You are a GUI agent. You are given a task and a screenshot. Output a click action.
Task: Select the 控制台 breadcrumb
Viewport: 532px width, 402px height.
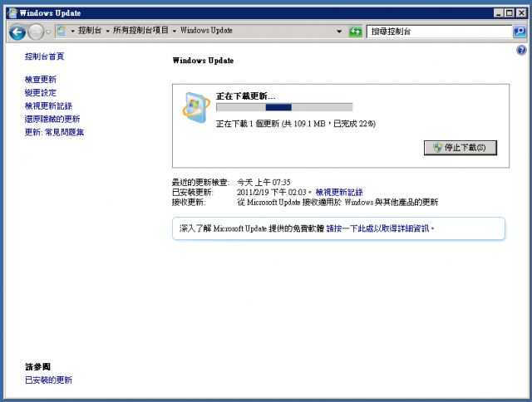(90, 31)
